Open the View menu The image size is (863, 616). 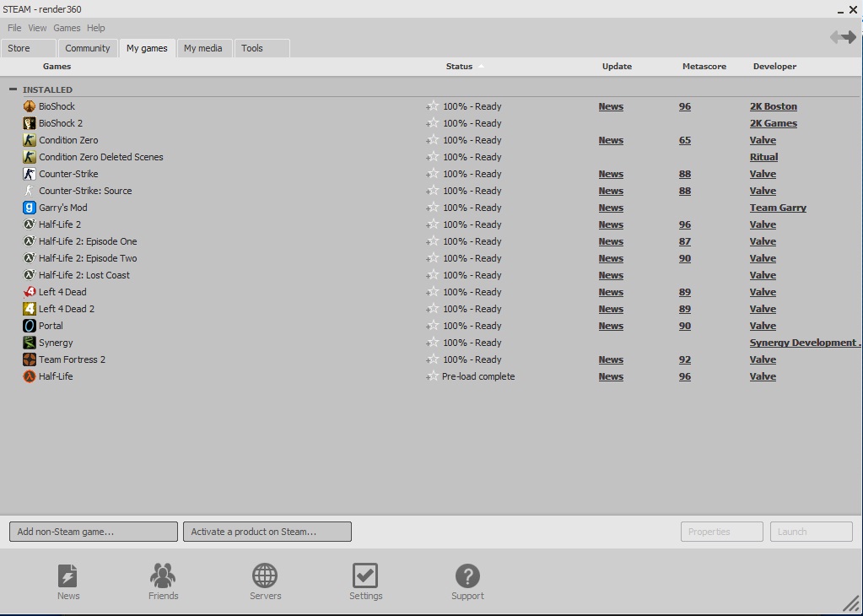pos(37,28)
